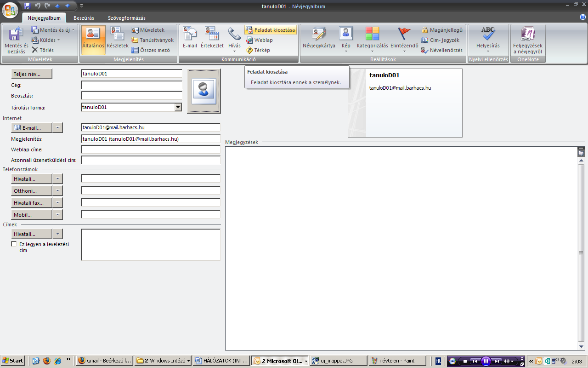Run Névellenőrzés name check
Viewport: 588px width, 368px height.
(442, 50)
